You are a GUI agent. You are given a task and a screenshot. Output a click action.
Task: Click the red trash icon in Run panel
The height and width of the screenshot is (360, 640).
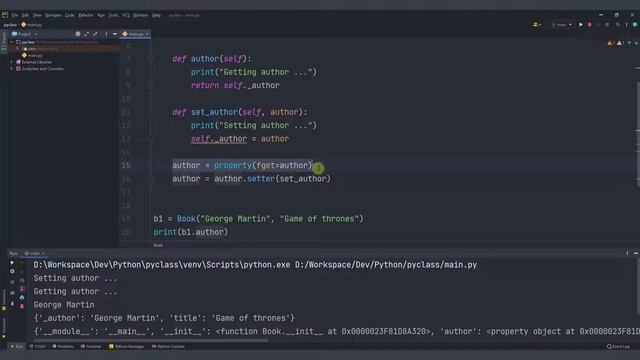click(22, 306)
